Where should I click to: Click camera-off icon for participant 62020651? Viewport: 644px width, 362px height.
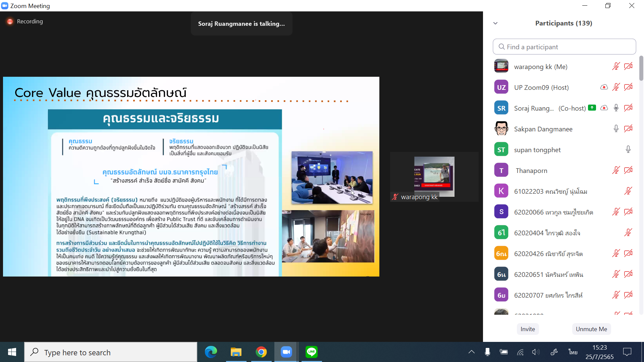pos(628,274)
